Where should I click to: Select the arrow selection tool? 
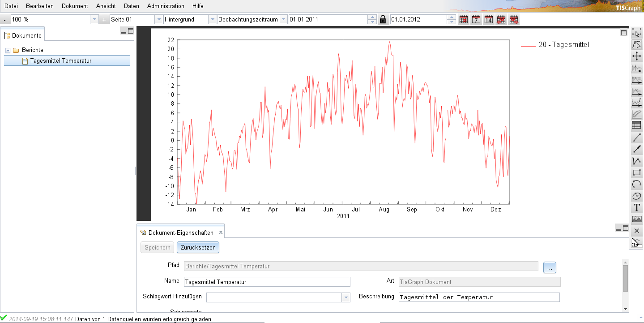(x=636, y=33)
